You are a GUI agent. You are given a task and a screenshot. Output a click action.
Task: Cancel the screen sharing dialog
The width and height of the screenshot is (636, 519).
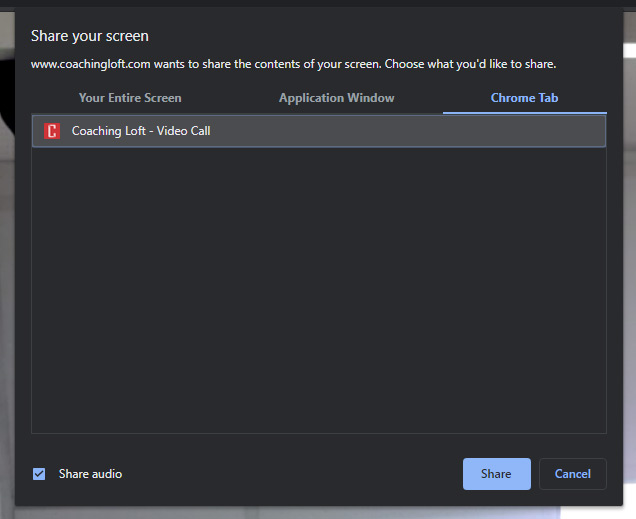(572, 474)
